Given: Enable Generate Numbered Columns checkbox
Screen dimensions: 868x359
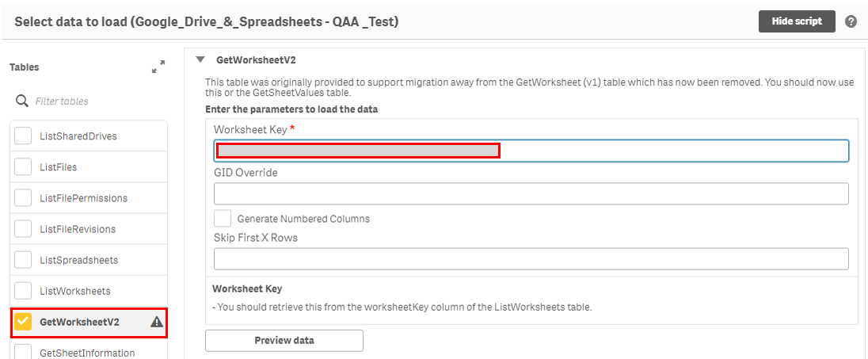Looking at the screenshot, I should tap(223, 218).
